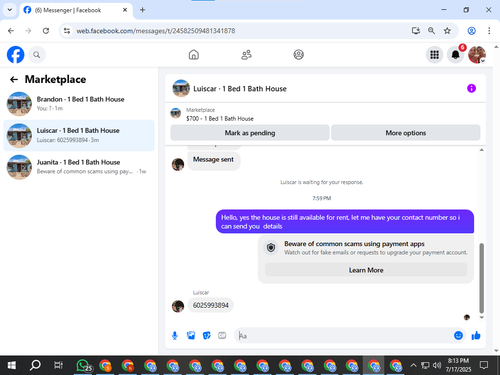Viewport: 500px width, 375px height.
Task: Show hidden system tray icons
Action: tap(413, 365)
